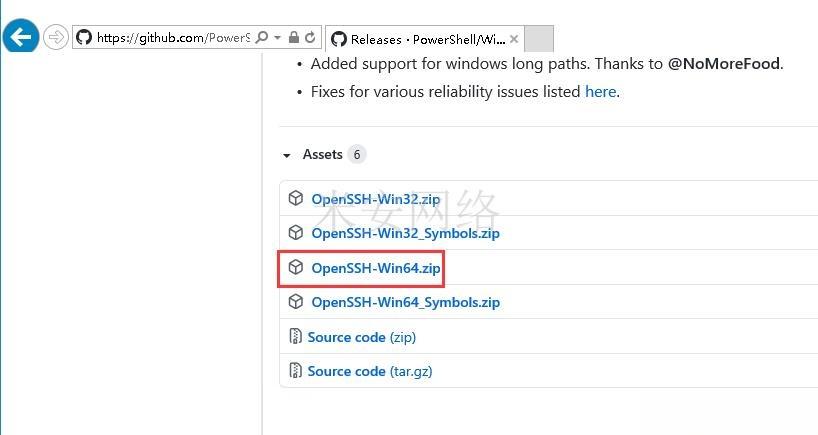
Task: Click package icon beside OpenSSH-Win64_Symbols.zip
Action: 296,301
